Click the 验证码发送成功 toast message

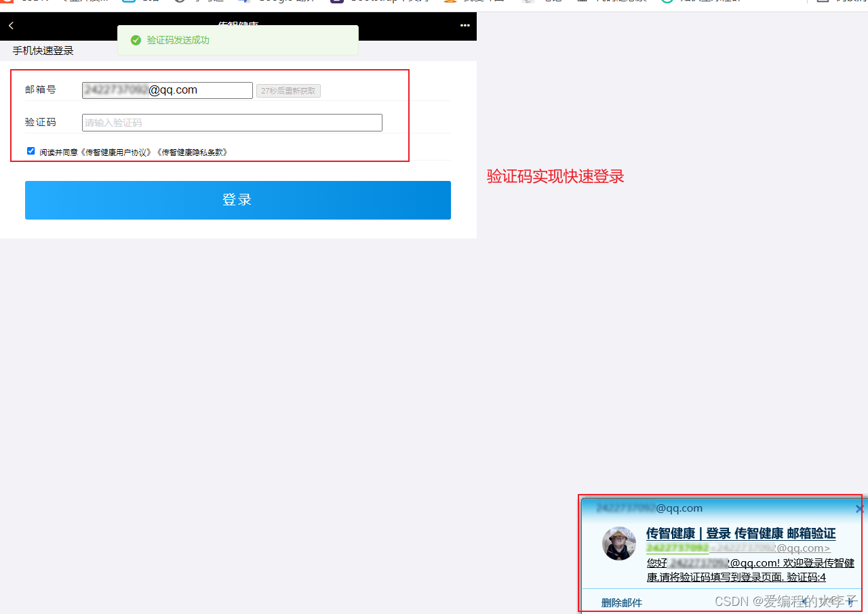[178, 40]
